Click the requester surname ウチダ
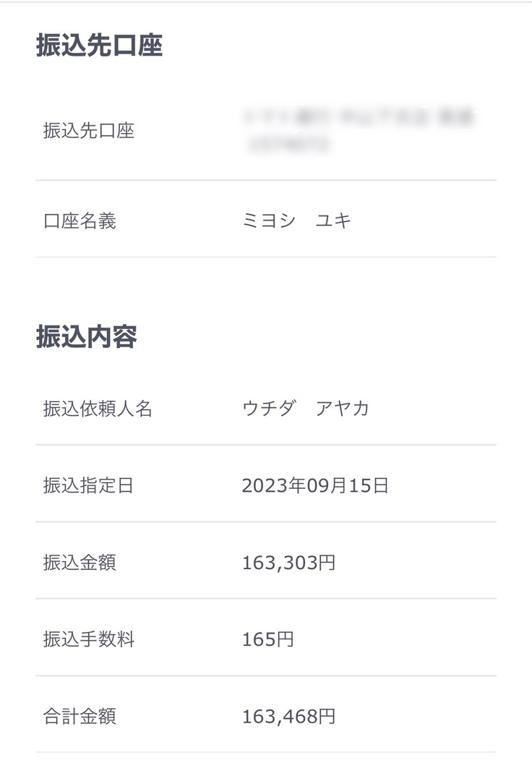The height and width of the screenshot is (776, 532). coord(269,409)
